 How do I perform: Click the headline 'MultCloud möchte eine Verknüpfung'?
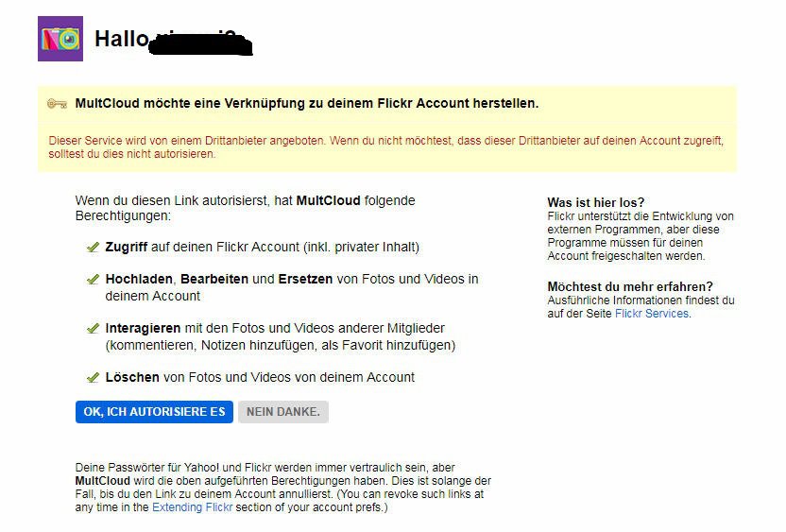[307, 103]
